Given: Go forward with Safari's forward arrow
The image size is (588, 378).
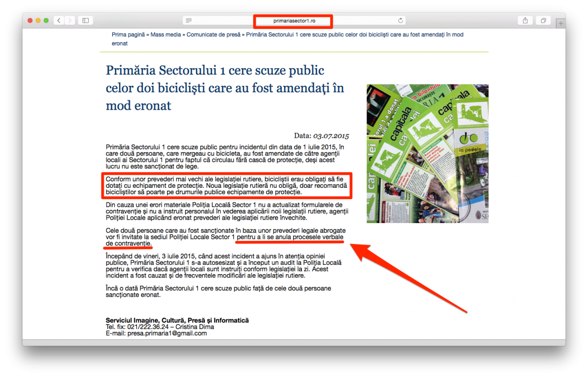Looking at the screenshot, I should coord(70,21).
